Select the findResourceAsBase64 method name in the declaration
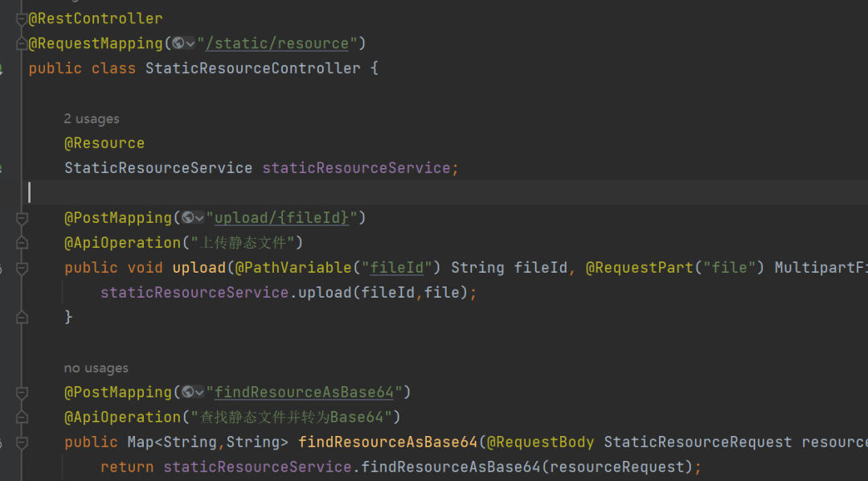The height and width of the screenshot is (481, 868). point(387,442)
